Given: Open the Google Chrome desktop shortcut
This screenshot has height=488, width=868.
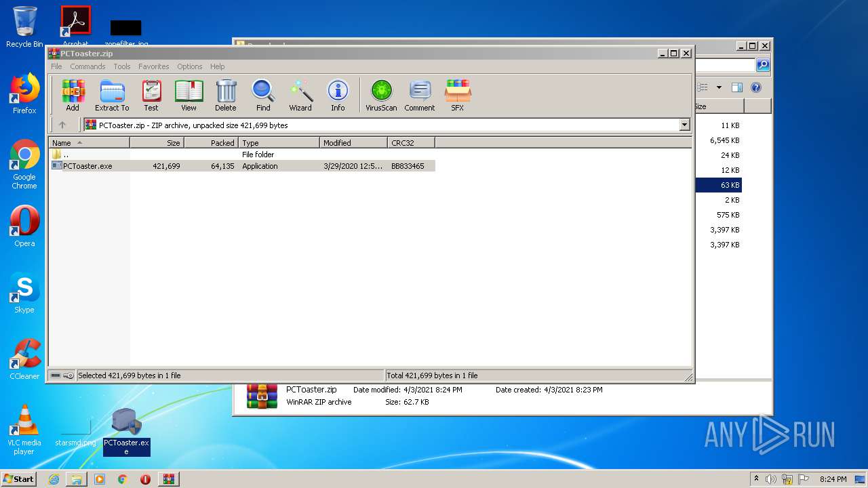Looking at the screenshot, I should pos(24,165).
